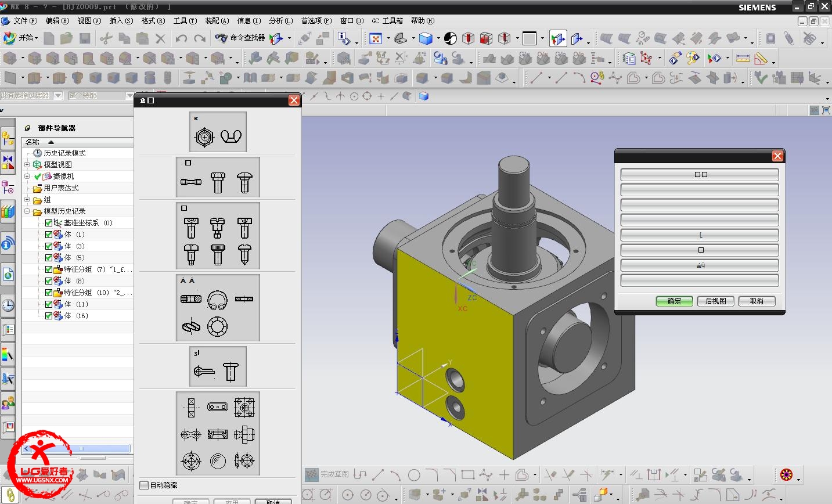
Task: Open the selection filter dropdown
Action: pos(58,96)
